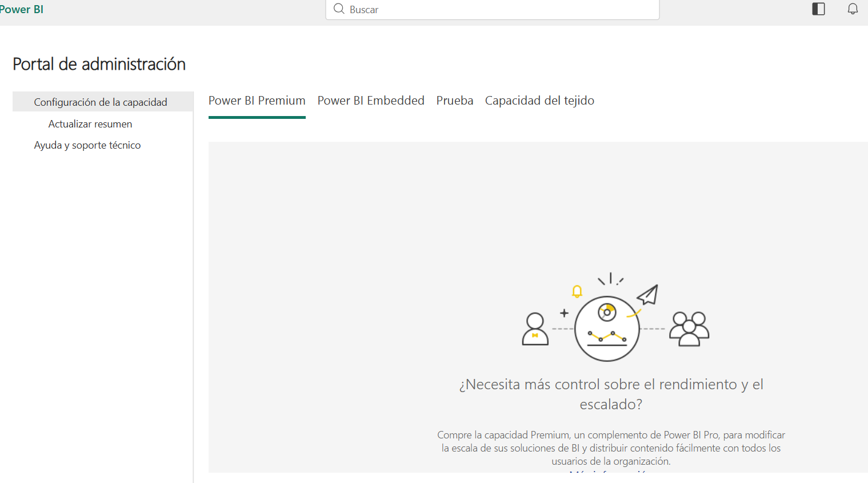
Task: Click the group of users icon
Action: tap(689, 329)
